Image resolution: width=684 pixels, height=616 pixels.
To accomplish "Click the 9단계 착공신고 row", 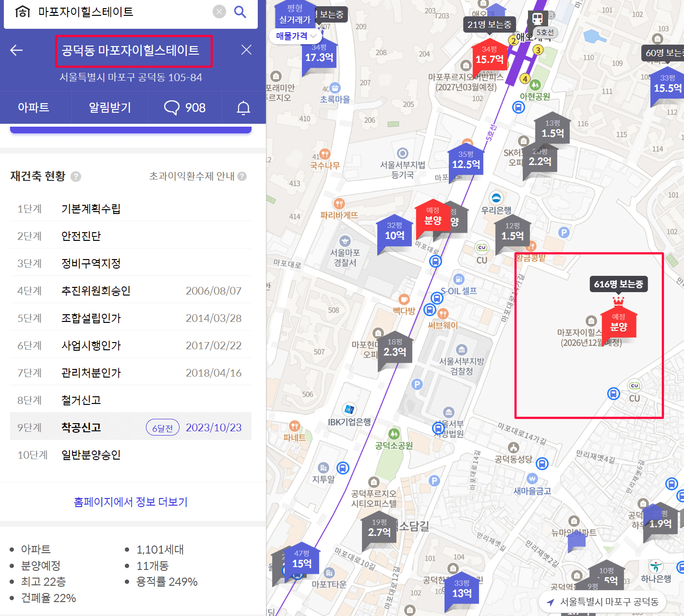I will click(x=131, y=427).
